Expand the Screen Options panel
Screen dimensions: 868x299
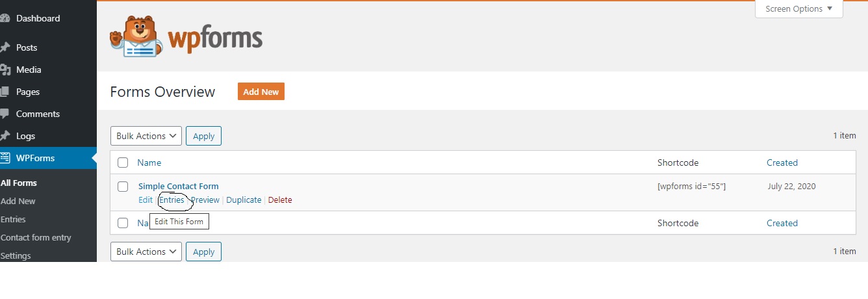point(798,9)
